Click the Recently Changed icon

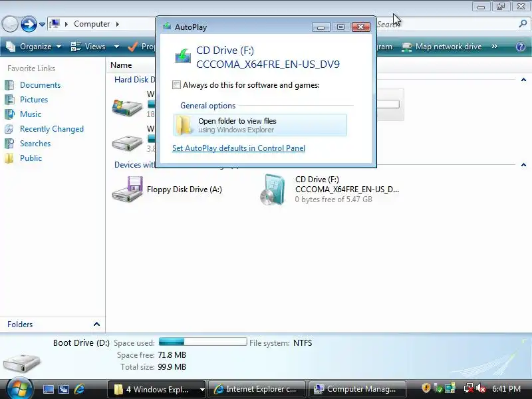point(9,128)
